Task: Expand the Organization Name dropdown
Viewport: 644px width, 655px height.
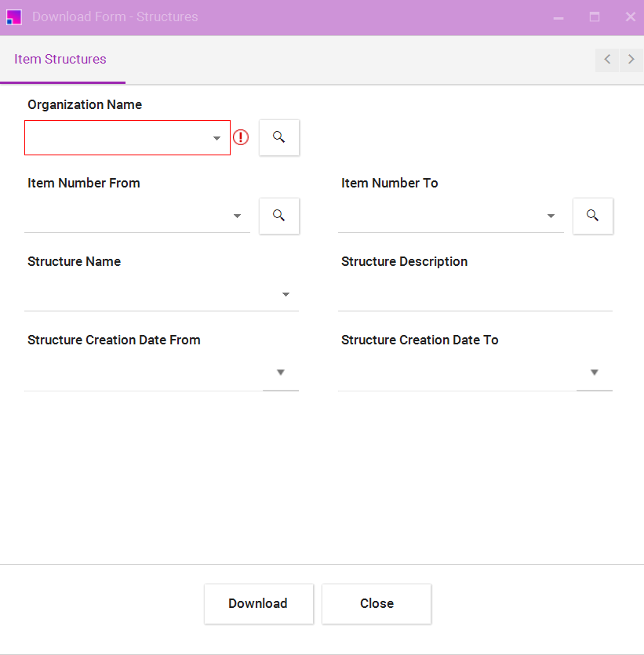Action: [x=217, y=138]
